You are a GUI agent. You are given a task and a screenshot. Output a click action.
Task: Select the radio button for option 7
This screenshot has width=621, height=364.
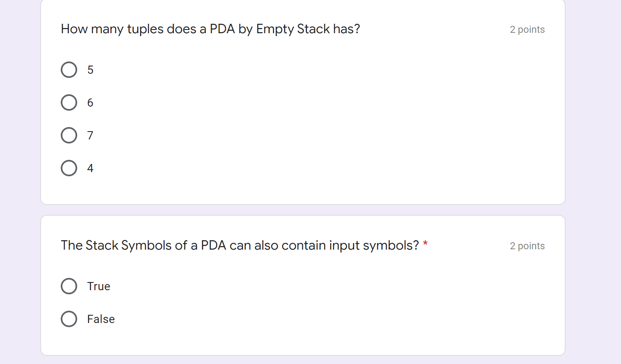tap(69, 135)
